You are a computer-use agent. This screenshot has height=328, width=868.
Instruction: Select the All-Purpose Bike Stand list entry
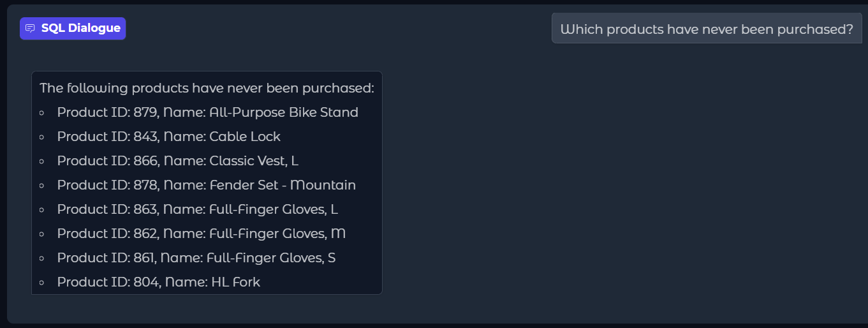pyautogui.click(x=207, y=112)
